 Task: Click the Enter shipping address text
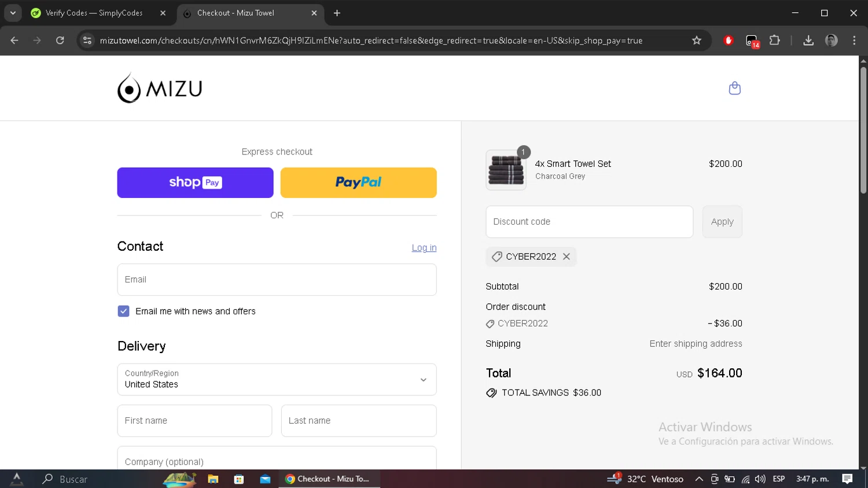pos(696,344)
